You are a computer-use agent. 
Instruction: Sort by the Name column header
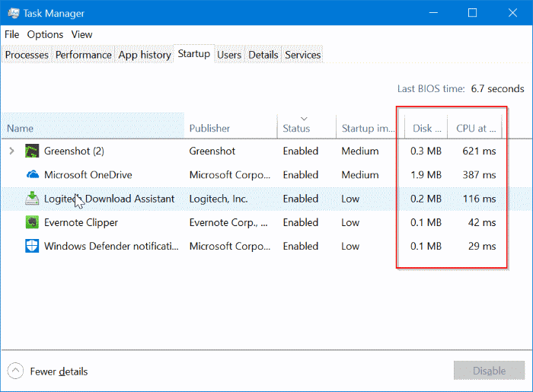click(x=93, y=126)
